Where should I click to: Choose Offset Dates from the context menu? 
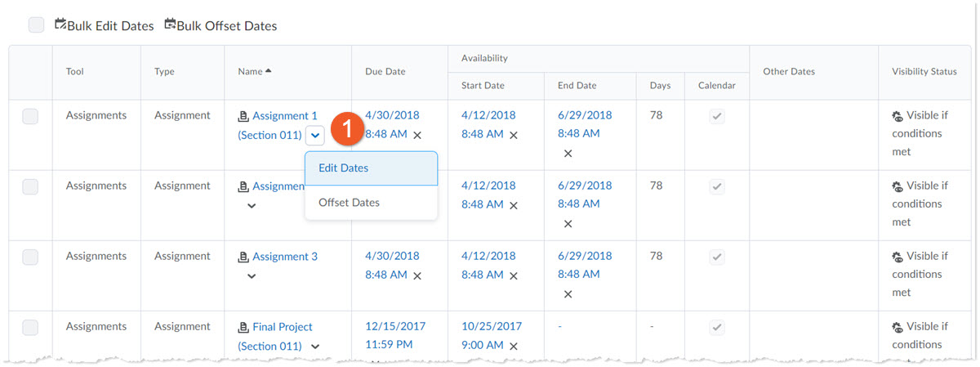(x=349, y=203)
